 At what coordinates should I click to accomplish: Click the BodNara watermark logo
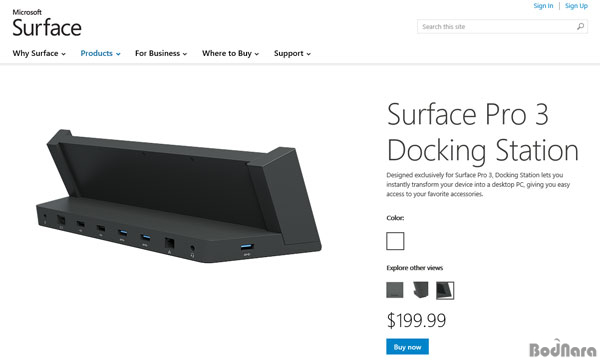tap(562, 348)
